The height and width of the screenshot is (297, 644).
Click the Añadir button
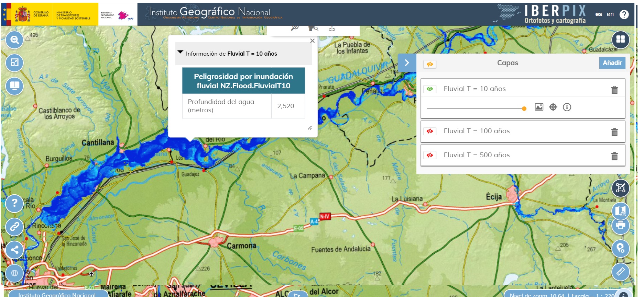point(612,63)
